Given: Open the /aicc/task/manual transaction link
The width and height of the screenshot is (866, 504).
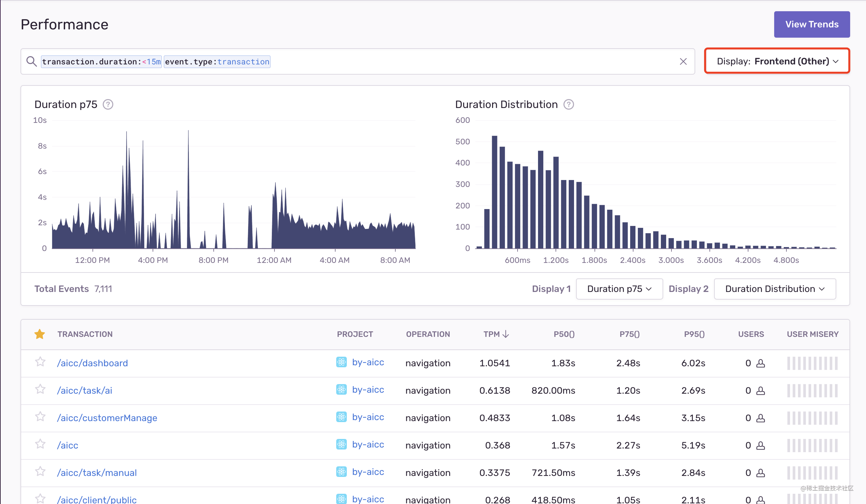Looking at the screenshot, I should point(97,473).
